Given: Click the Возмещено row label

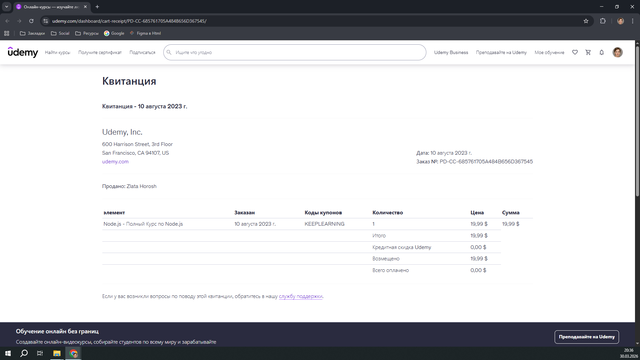Looking at the screenshot, I should pyautogui.click(x=386, y=259).
